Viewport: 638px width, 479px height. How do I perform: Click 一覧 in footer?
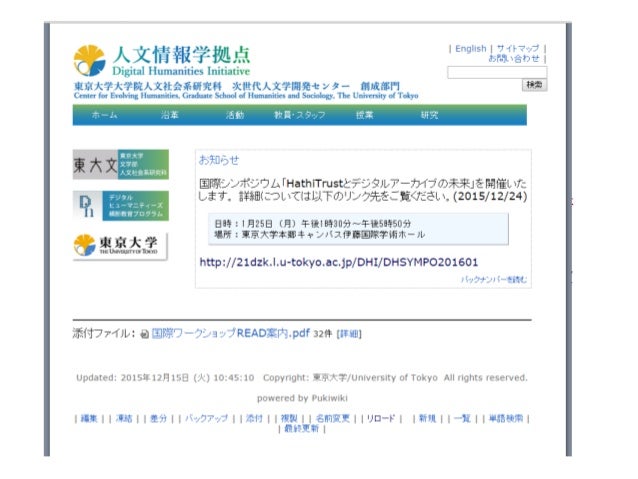pos(462,418)
